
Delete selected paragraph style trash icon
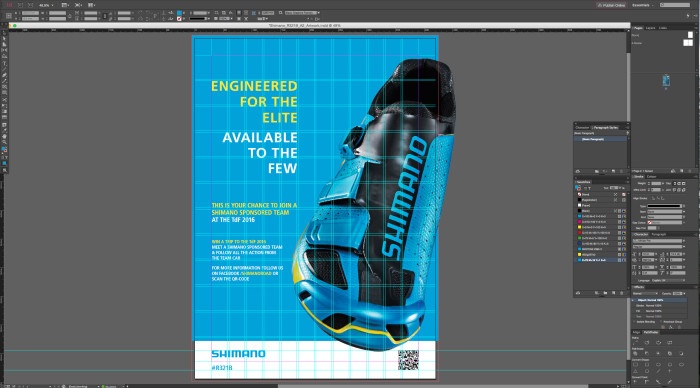pos(621,171)
